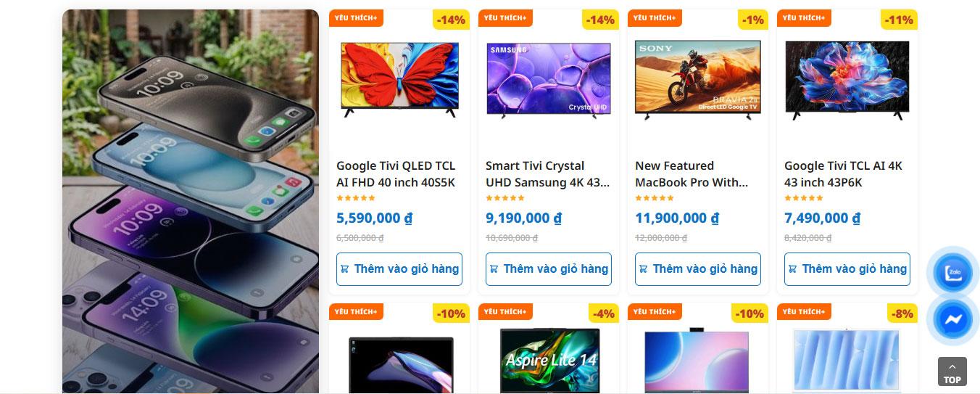Viewport: 980px width, 394px height.
Task: Click the star rating under Samsung TV
Action: tap(505, 198)
